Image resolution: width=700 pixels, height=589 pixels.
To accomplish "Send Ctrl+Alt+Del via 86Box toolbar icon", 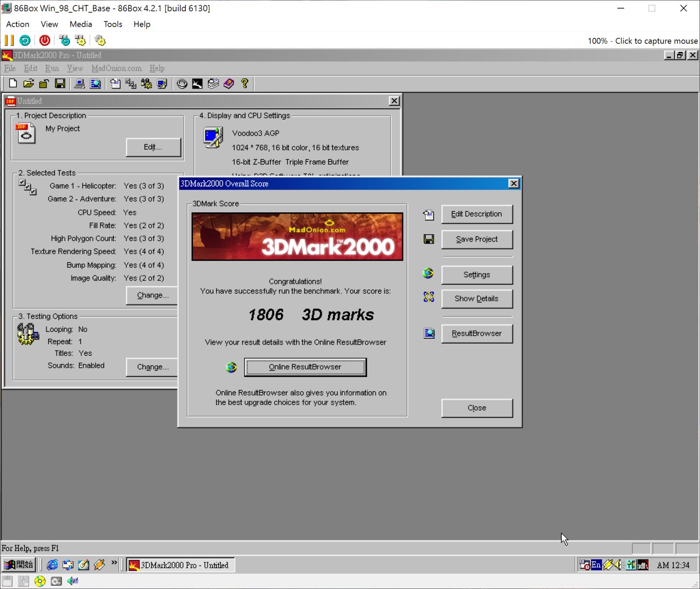I will coord(64,40).
